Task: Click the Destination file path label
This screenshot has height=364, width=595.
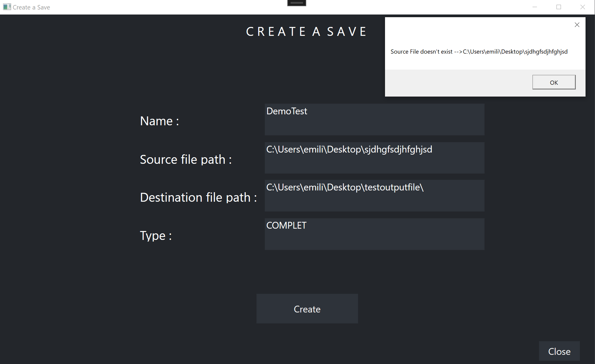Action: tap(198, 197)
